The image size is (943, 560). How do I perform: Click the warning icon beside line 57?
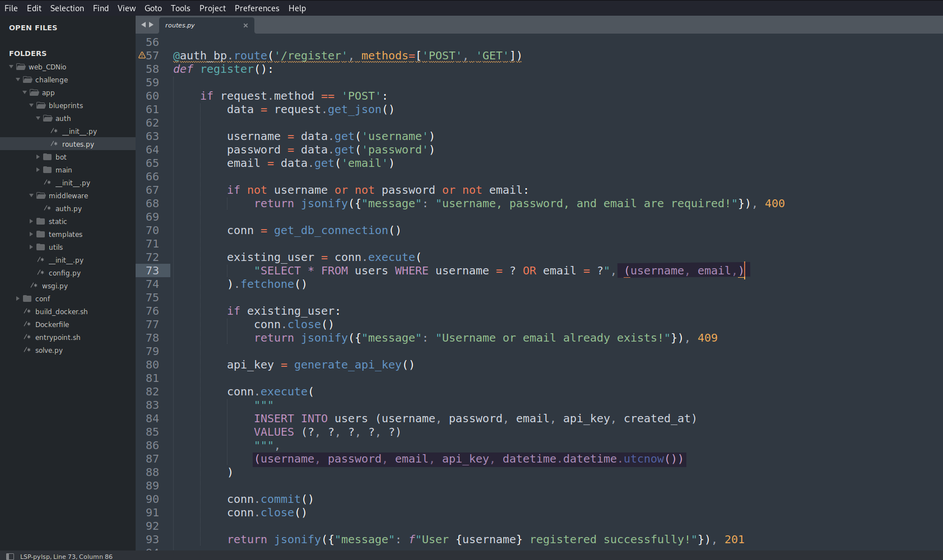click(142, 55)
